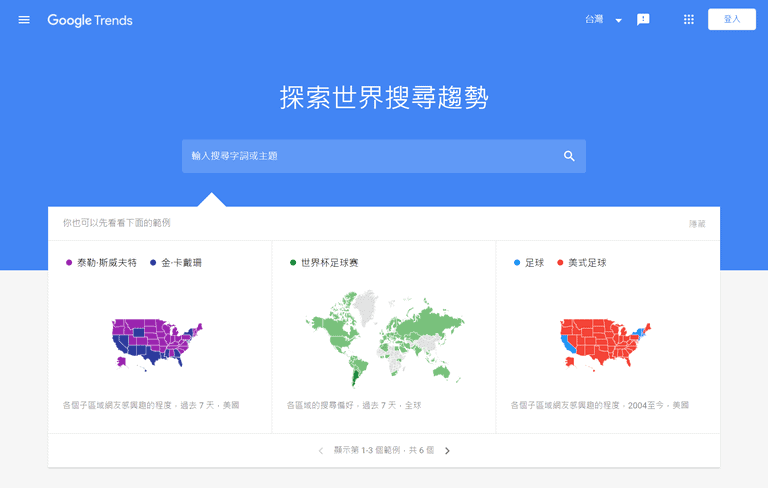Click the 登入 sign-in button

[732, 19]
